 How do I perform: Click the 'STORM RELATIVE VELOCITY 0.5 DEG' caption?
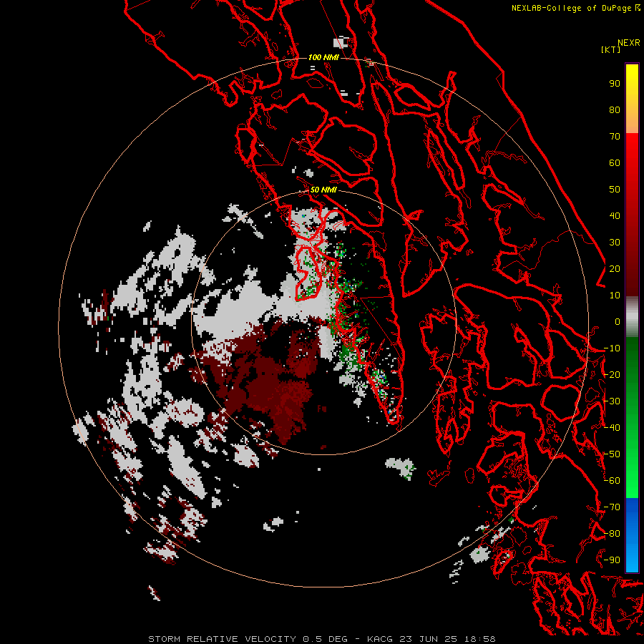coord(248,639)
